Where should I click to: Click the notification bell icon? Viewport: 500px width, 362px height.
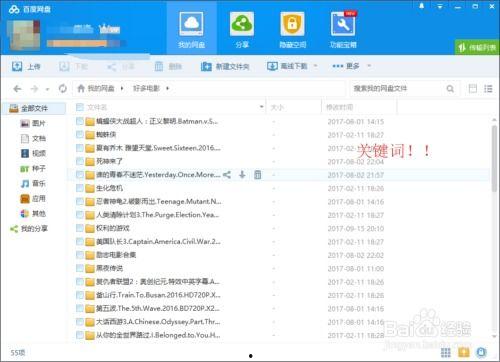(x=422, y=6)
